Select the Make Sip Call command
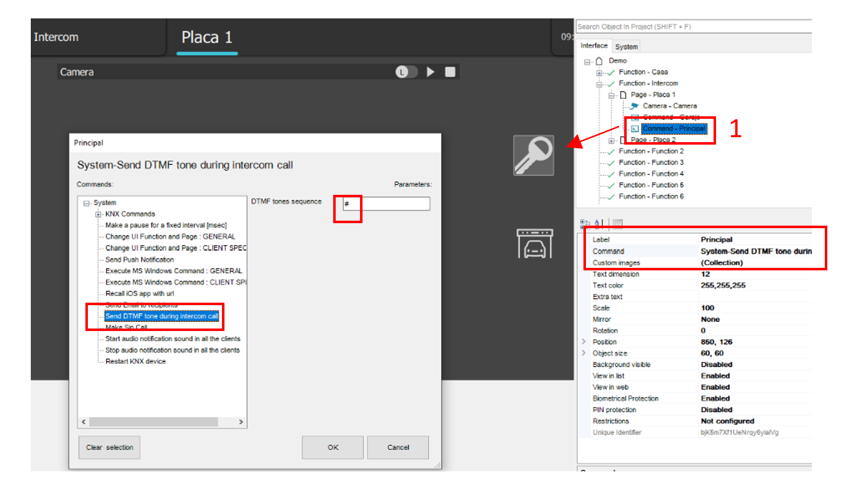 pyautogui.click(x=126, y=328)
